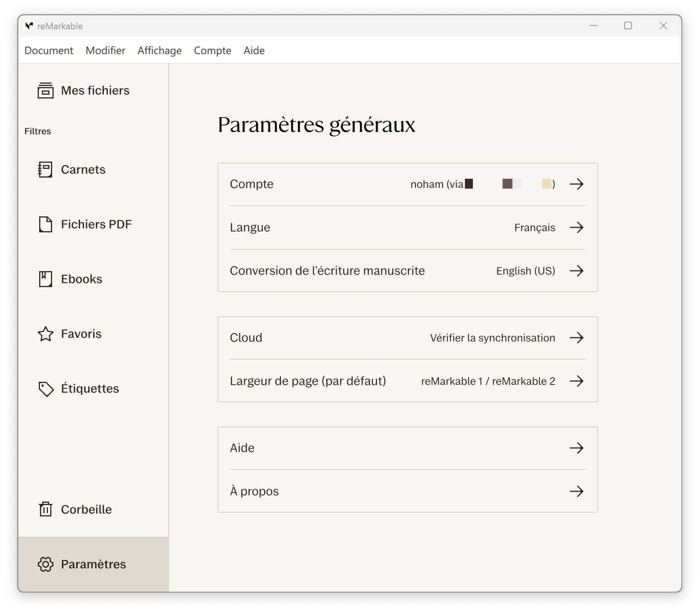
Task: Click the Favoris star icon
Action: coord(46,334)
